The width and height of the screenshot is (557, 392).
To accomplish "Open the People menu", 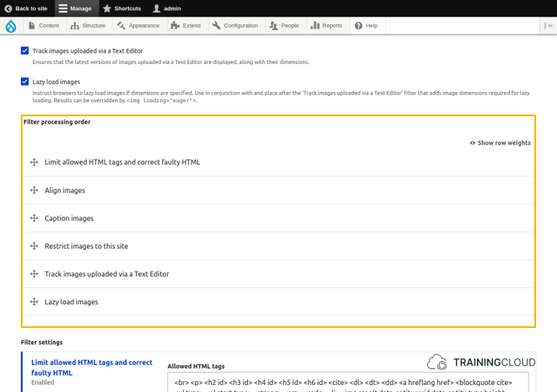I will pos(286,26).
